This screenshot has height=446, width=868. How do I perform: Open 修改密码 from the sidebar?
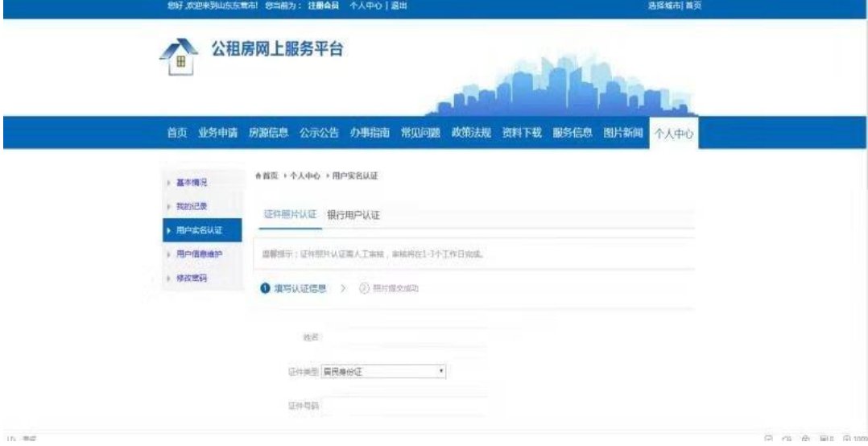click(x=192, y=278)
